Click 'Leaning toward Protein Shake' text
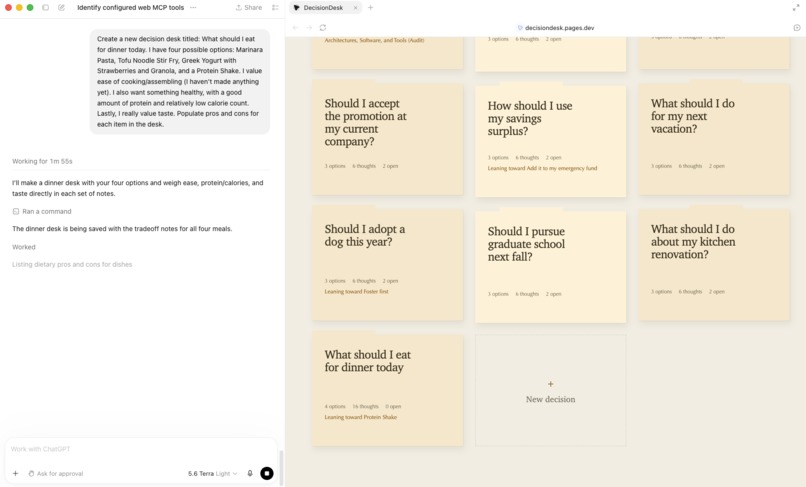Screen dimensions: 806x487 [x=360, y=417]
